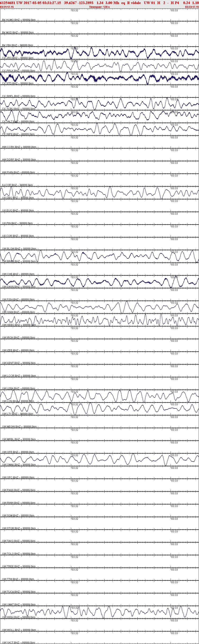
Task: Select the BK YBH BHZ station label
Action: click(x=18, y=45)
